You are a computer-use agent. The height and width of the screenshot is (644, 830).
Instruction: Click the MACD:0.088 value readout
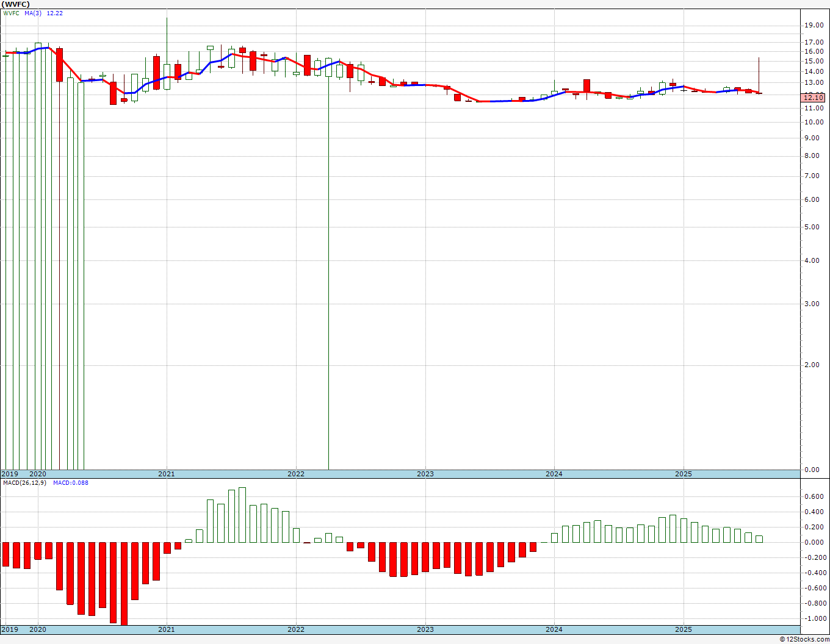tap(70, 483)
